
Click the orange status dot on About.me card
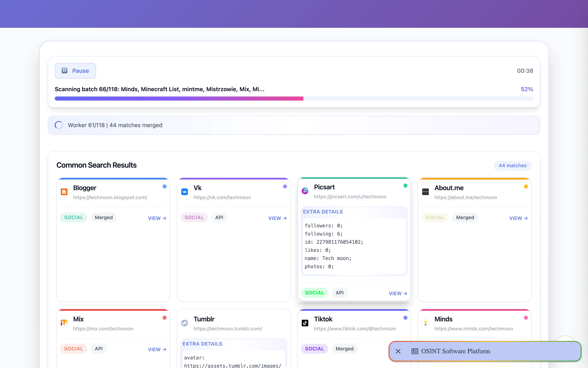coord(526,186)
